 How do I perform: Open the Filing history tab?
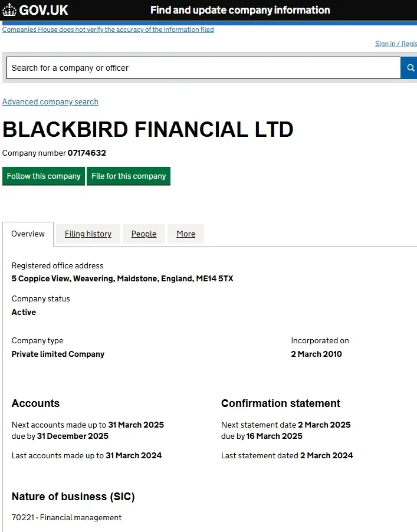point(87,234)
